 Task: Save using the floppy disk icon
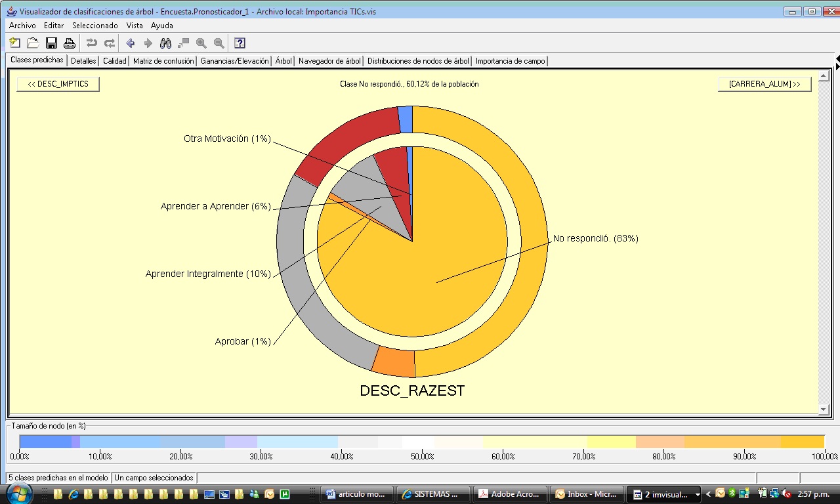click(x=51, y=43)
